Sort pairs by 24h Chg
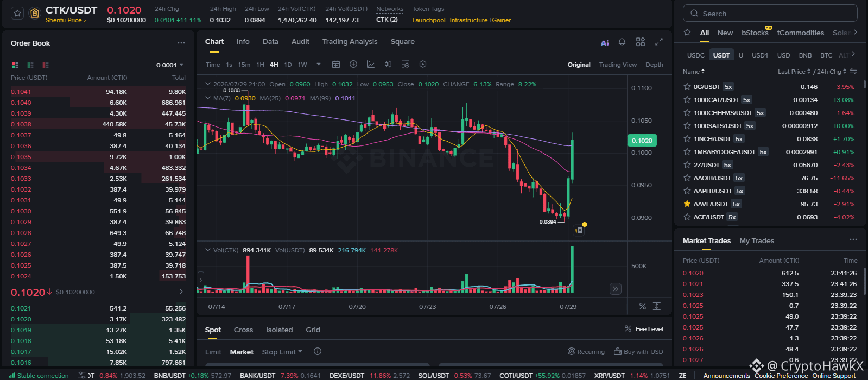 click(832, 72)
